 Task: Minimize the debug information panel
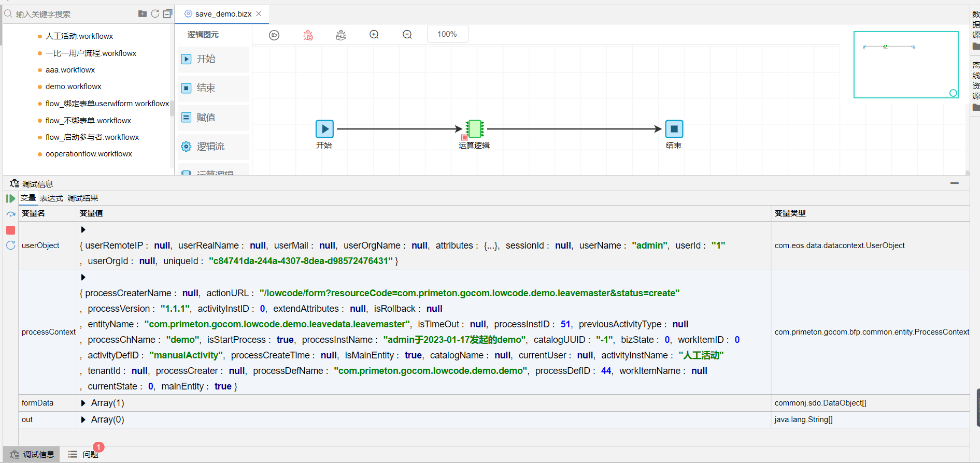pyautogui.click(x=954, y=183)
